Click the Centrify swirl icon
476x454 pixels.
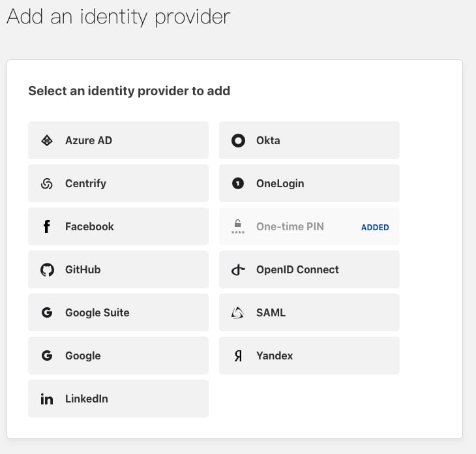[x=47, y=183]
